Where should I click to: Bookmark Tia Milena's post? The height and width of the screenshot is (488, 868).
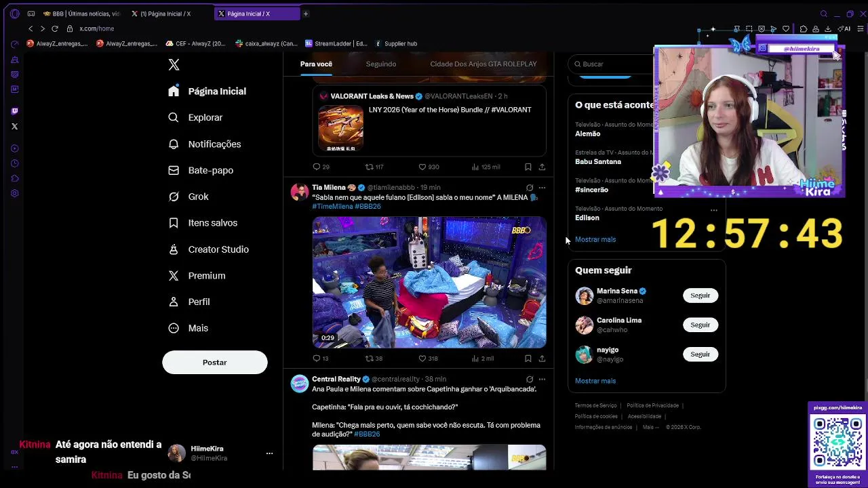528,359
